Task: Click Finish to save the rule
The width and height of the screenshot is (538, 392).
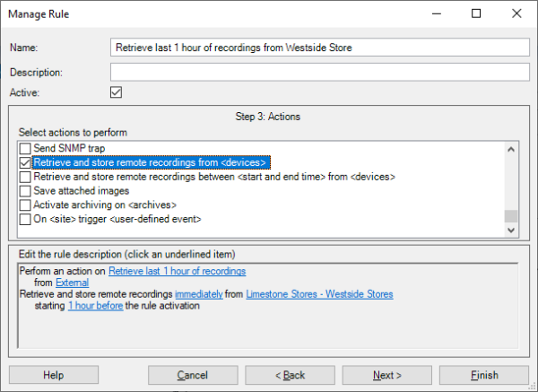Action: (x=484, y=375)
